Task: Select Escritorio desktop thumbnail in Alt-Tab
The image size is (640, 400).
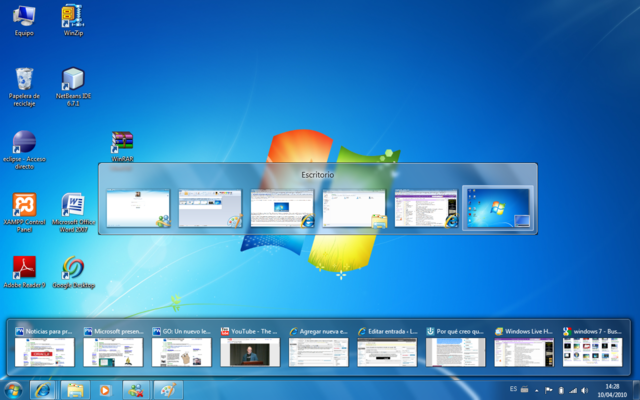Action: 498,208
